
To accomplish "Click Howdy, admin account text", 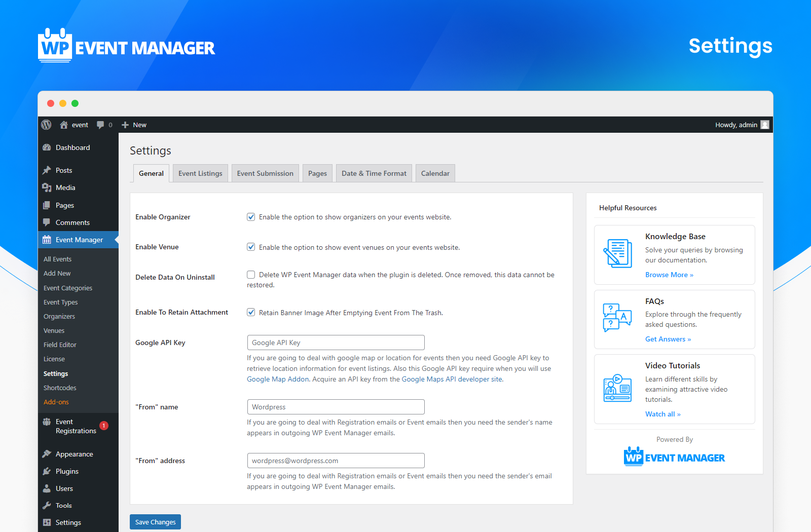I will [x=736, y=125].
